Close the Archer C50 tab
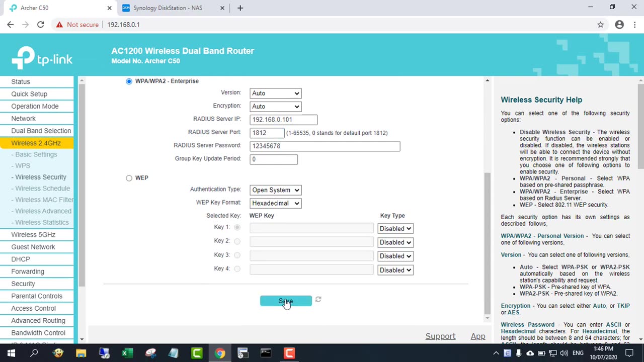The image size is (644, 362). click(x=110, y=8)
